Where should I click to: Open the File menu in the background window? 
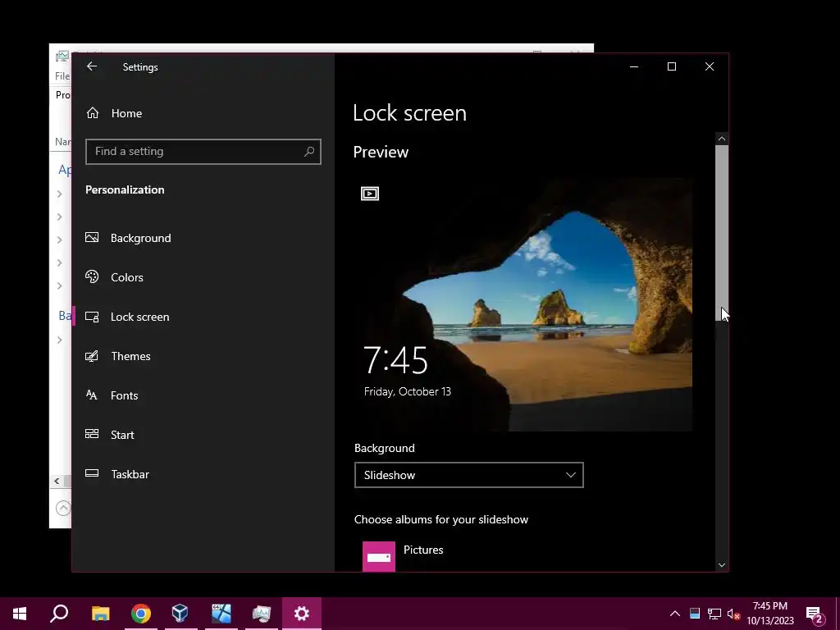pos(62,76)
